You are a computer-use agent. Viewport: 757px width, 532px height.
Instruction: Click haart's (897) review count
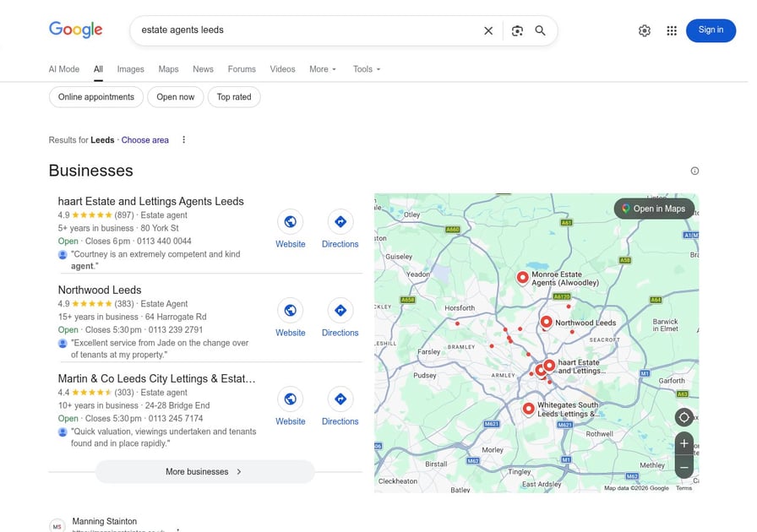click(x=124, y=215)
